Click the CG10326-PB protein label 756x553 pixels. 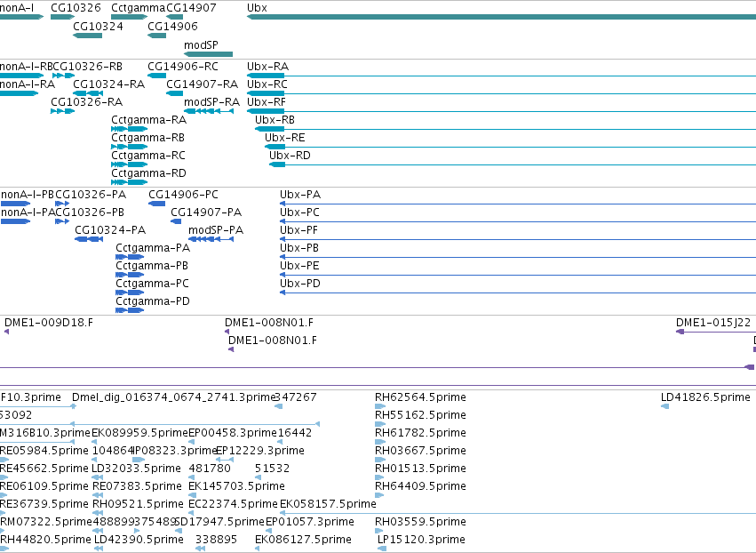click(90, 212)
